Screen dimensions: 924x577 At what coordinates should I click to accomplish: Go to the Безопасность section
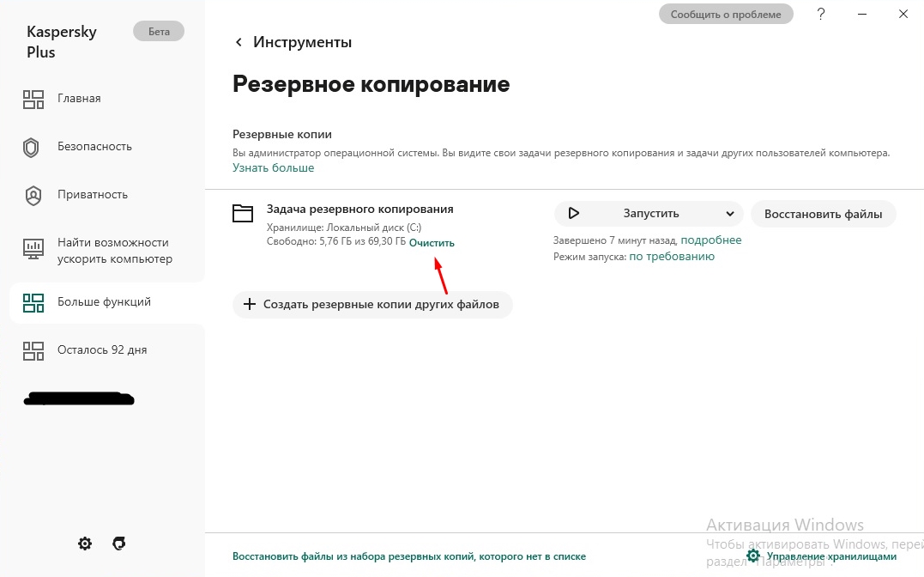tap(94, 146)
